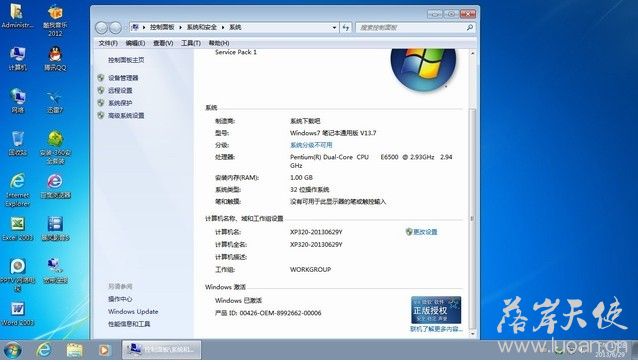Open the Administrator folder desktop icon
This screenshot has height=362, width=638.
[17, 16]
